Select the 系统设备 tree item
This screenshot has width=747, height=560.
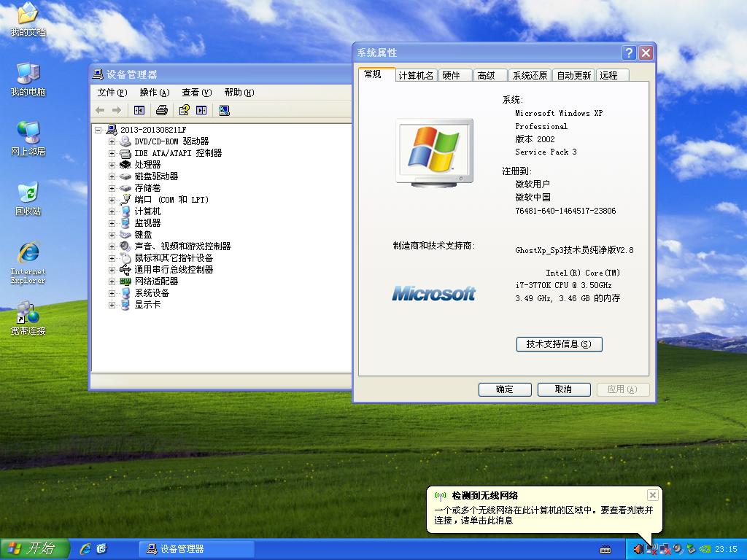point(152,293)
